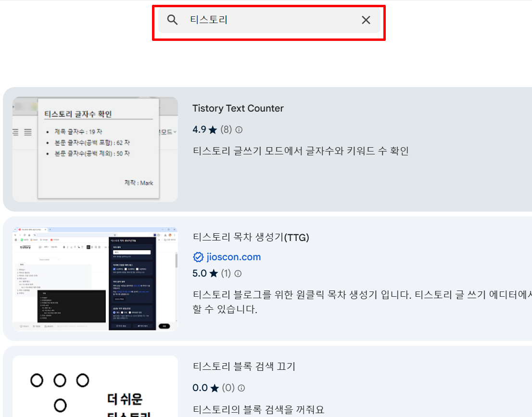Image resolution: width=532 pixels, height=417 pixels.
Task: Open the 블록 검색 끄기 thumbnail
Action: (x=95, y=386)
